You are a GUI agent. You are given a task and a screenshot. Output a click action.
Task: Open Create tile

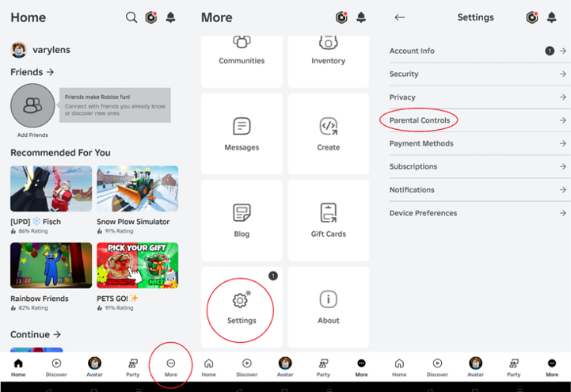point(328,134)
